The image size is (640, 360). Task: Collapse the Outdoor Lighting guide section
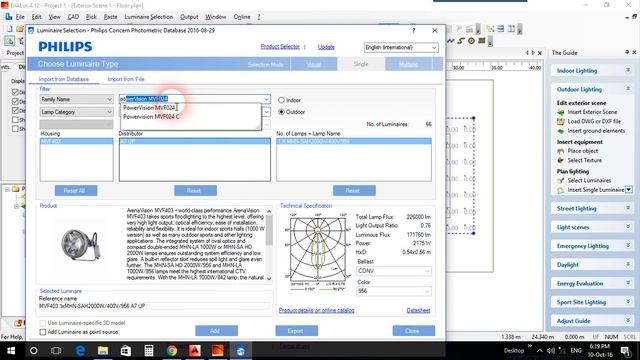click(628, 89)
